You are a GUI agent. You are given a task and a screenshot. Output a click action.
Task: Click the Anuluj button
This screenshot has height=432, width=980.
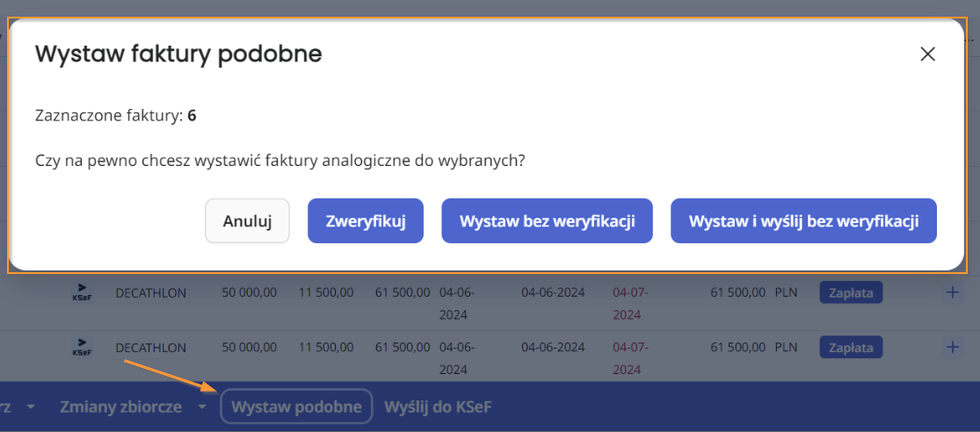click(x=248, y=221)
